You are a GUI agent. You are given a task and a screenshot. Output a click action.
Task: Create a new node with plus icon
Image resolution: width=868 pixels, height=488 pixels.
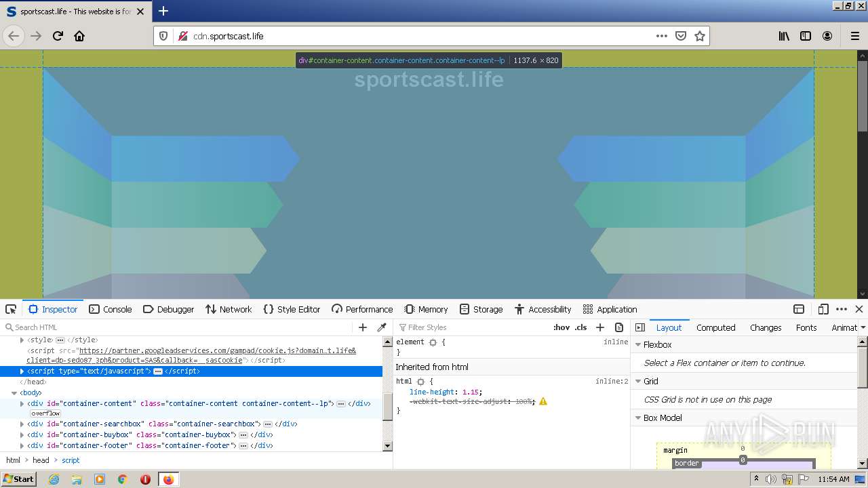click(x=363, y=327)
